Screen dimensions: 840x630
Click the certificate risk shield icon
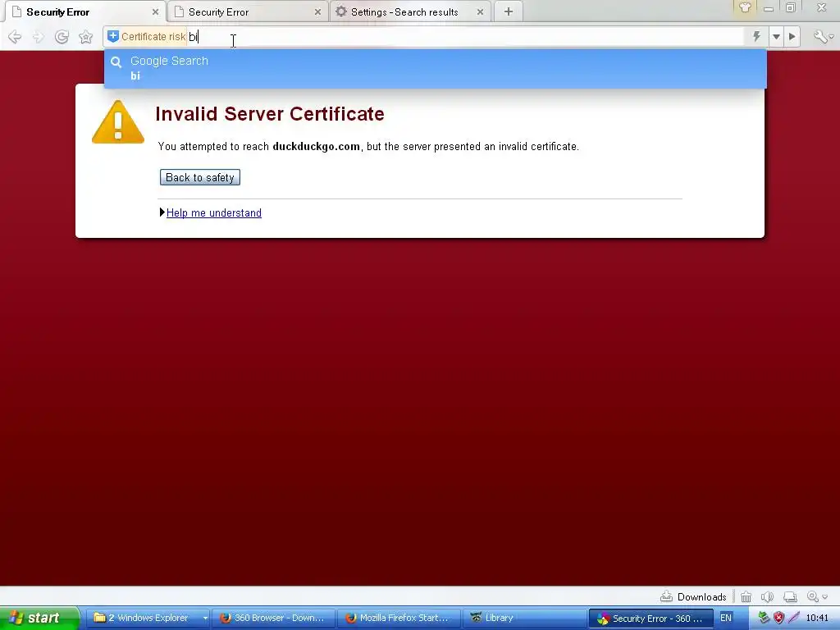pos(113,36)
